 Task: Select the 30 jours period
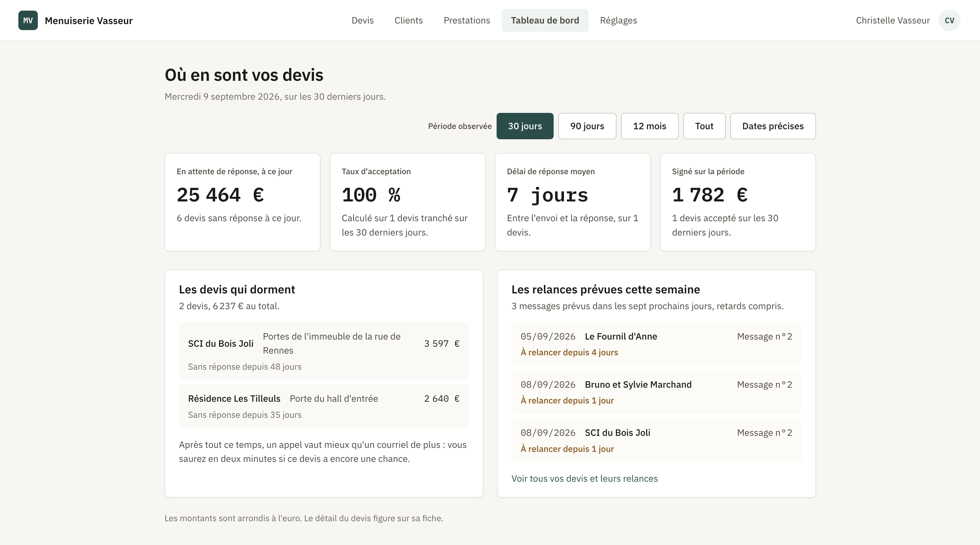coord(525,126)
